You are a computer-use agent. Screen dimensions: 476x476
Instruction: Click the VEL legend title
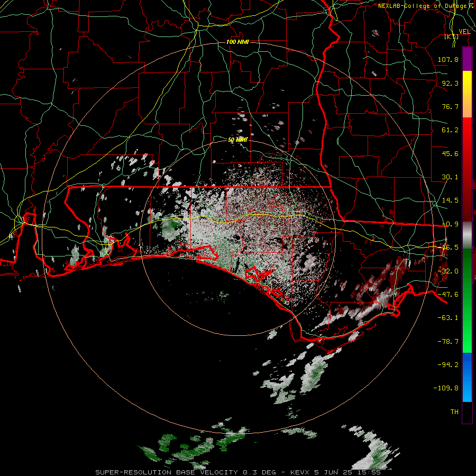coord(464,31)
